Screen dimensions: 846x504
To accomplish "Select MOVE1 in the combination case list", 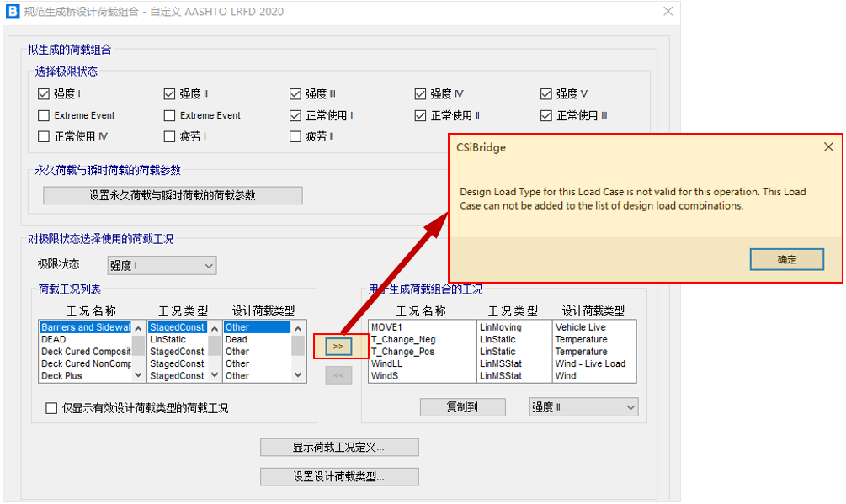I will (387, 327).
